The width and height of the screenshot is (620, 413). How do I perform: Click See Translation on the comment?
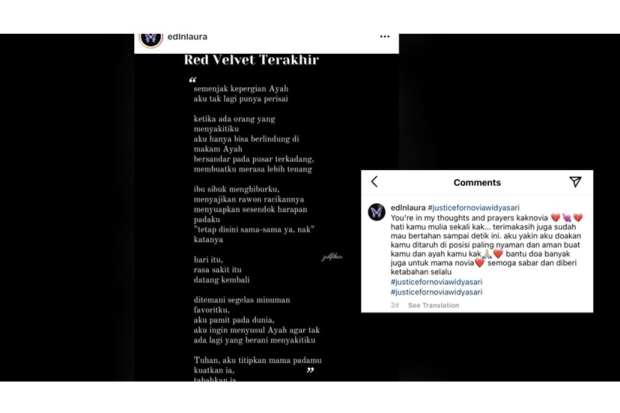click(x=434, y=305)
